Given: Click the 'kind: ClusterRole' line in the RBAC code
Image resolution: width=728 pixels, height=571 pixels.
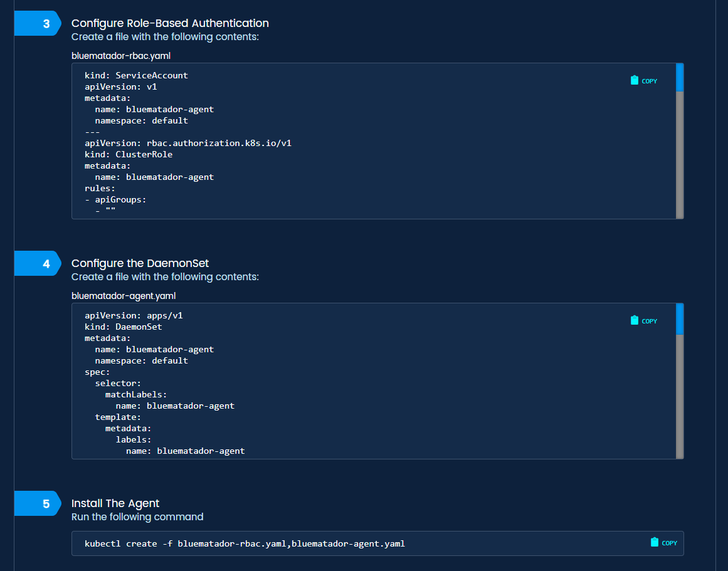Looking at the screenshot, I should tap(129, 154).
